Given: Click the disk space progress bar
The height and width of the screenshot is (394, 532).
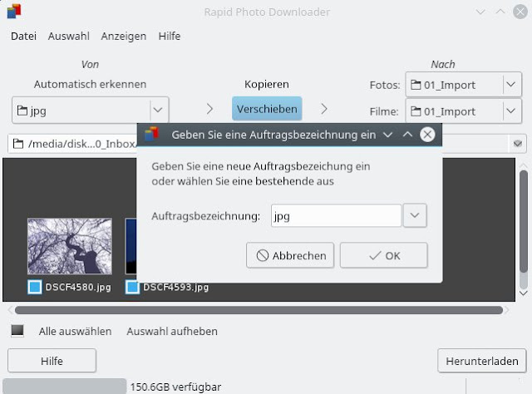Looking at the screenshot, I should pos(65,387).
